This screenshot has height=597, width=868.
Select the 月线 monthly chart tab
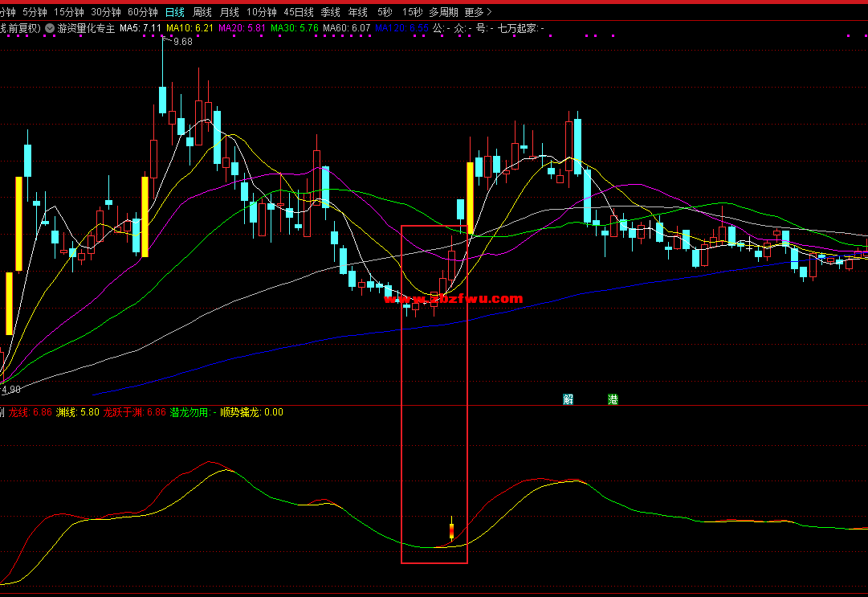point(229,12)
